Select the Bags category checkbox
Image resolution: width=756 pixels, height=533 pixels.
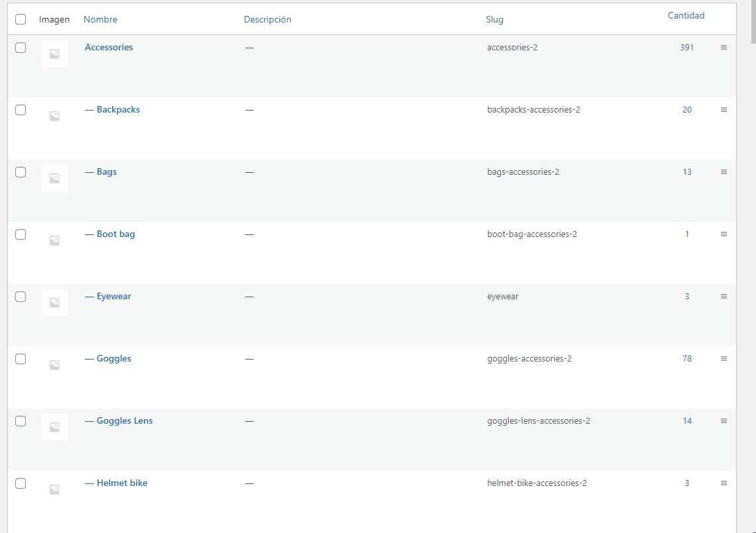pos(21,171)
